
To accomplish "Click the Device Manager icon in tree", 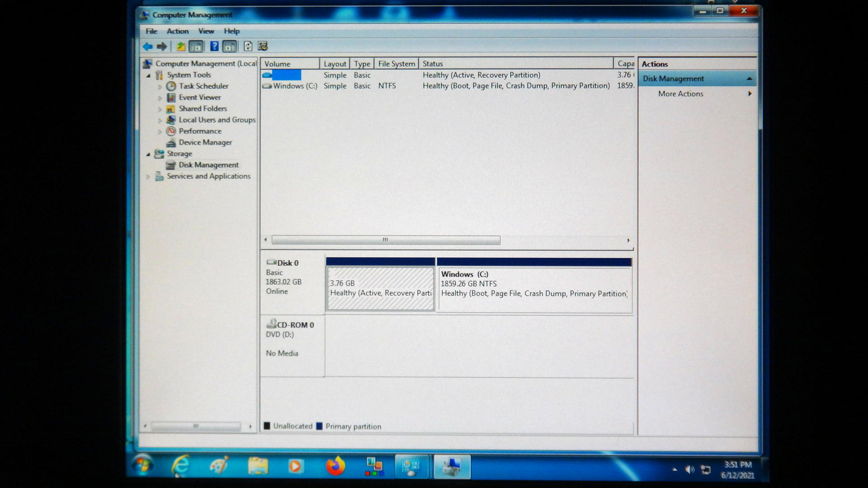I will coord(171,143).
